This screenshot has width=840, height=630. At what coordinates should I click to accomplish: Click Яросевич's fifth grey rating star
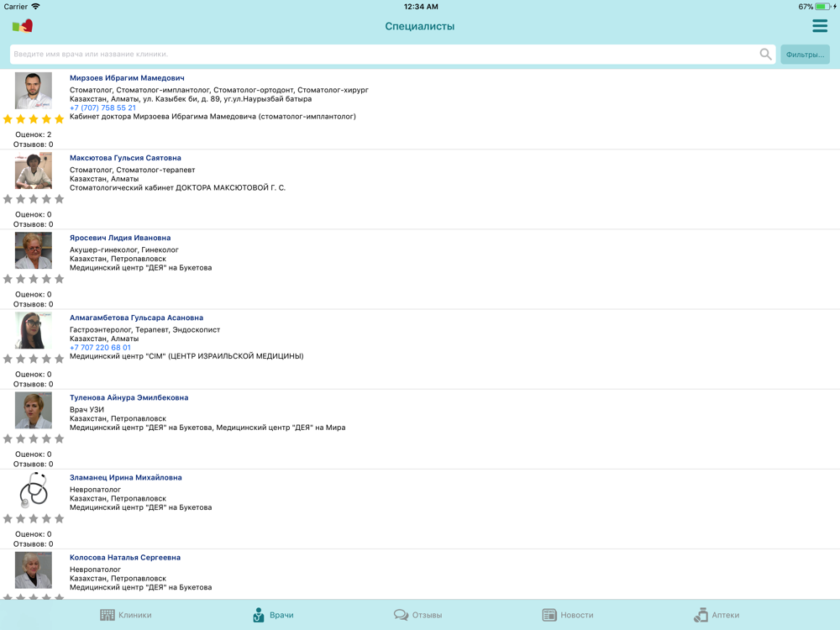pyautogui.click(x=59, y=279)
